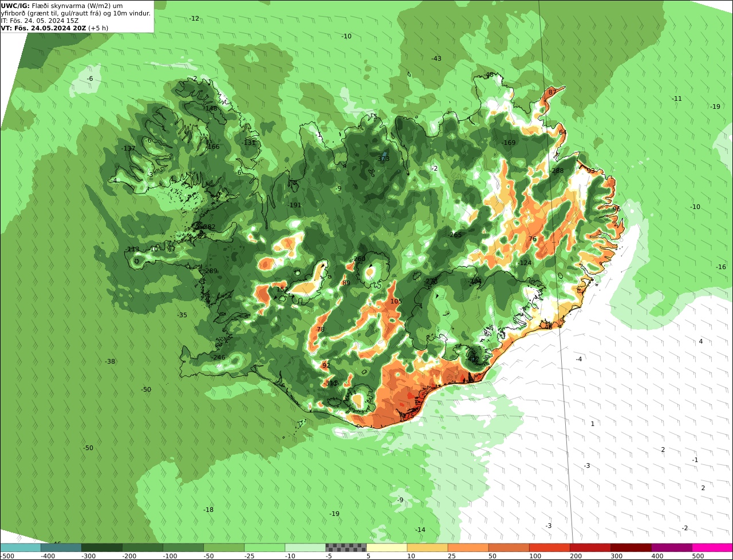Click the '105' value on the map
733x560 pixels.
click(396, 301)
